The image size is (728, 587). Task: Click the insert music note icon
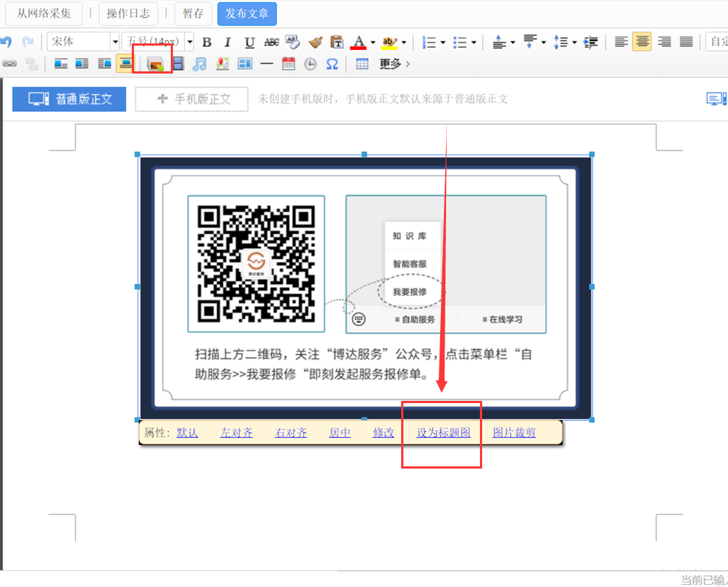tap(199, 64)
